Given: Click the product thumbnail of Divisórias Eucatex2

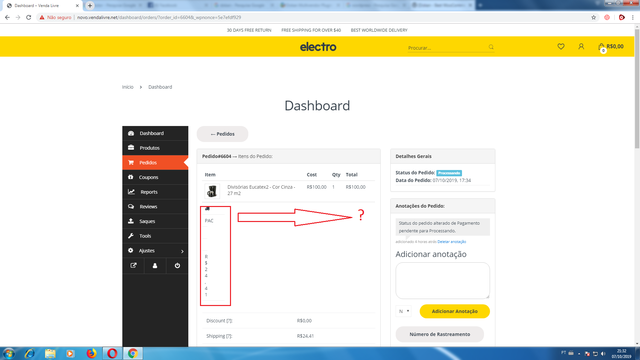Looking at the screenshot, I should click(x=212, y=191).
